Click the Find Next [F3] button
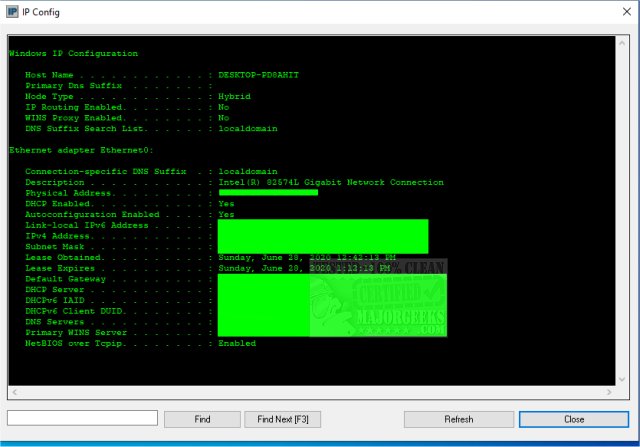This screenshot has height=447, width=640. tap(282, 419)
